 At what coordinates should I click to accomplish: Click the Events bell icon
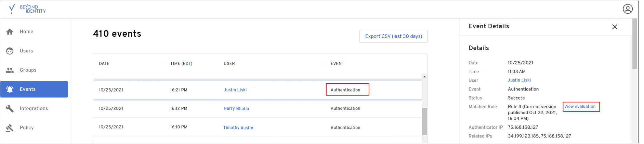tap(10, 90)
